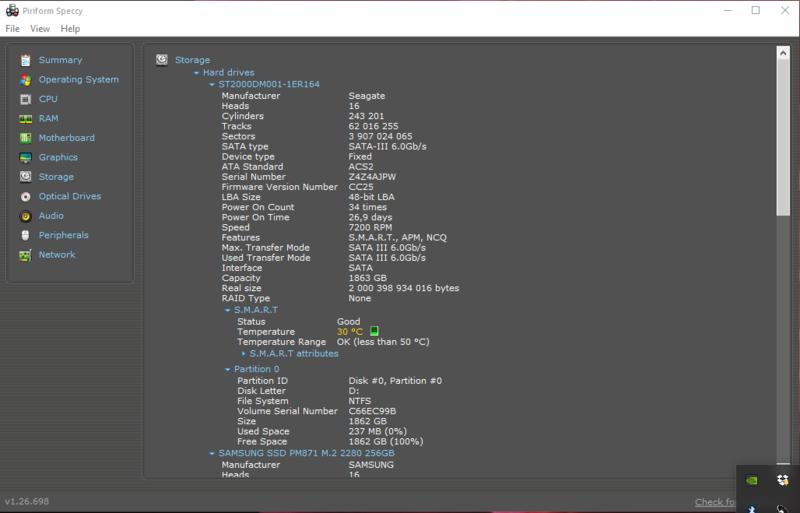Click the Check for updates link
Viewport: 800px width, 513px height.
[x=715, y=502]
